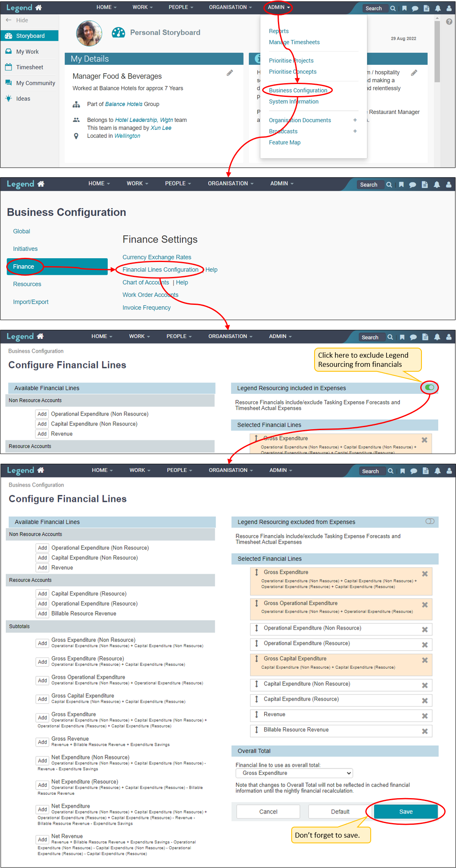Remove selected line Capital Expenditure (Resource)
This screenshot has width=456, height=868.
click(425, 700)
